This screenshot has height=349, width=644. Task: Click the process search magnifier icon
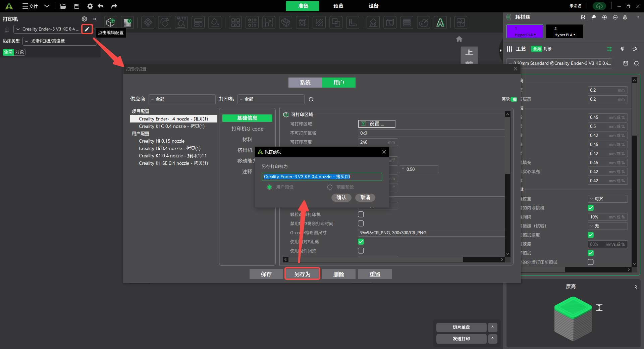[x=636, y=63]
